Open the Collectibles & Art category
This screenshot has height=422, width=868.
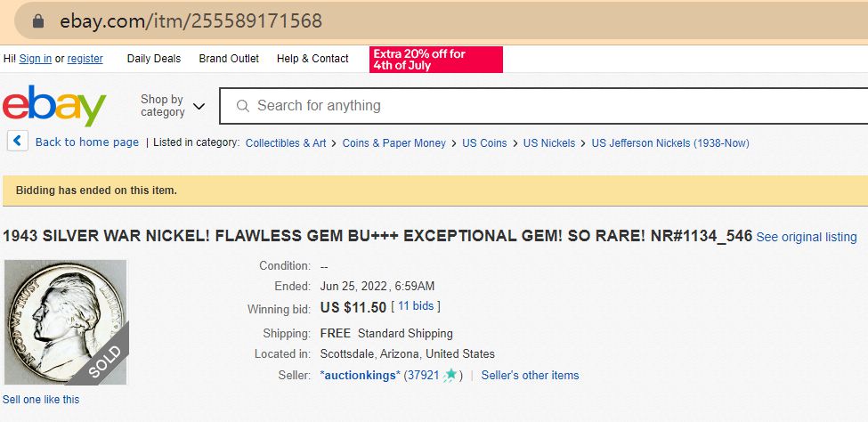(x=286, y=142)
